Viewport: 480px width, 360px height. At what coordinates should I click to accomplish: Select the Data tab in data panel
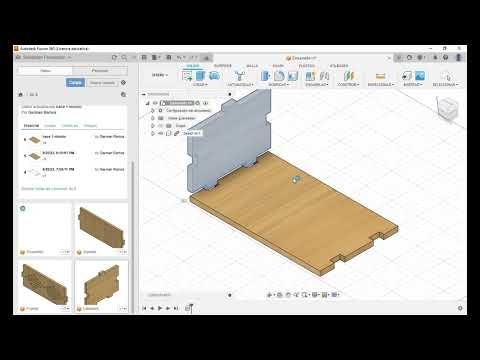pos(45,71)
